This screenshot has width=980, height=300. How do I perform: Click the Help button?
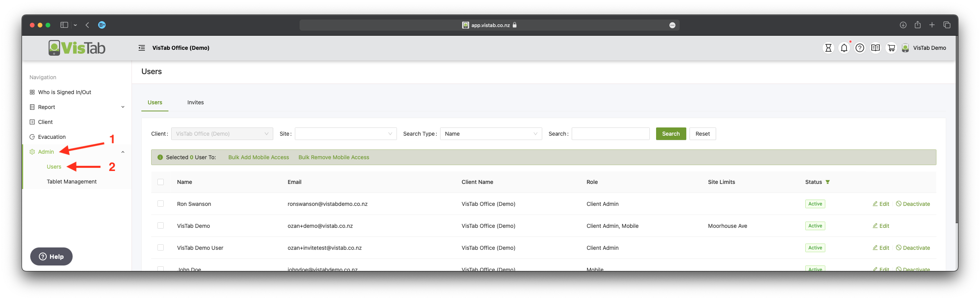pos(51,256)
